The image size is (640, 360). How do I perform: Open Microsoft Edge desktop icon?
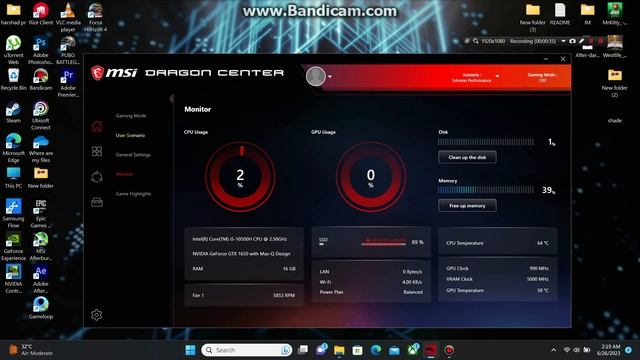[13, 148]
